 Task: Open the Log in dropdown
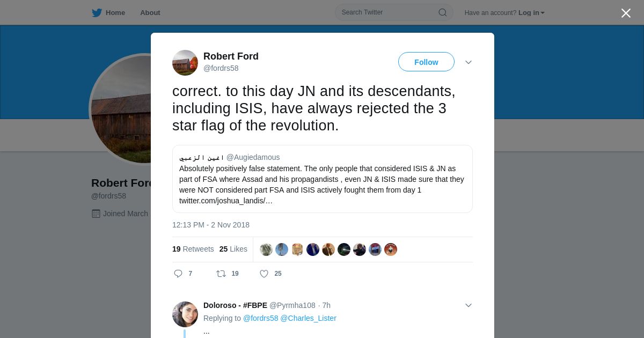(531, 13)
